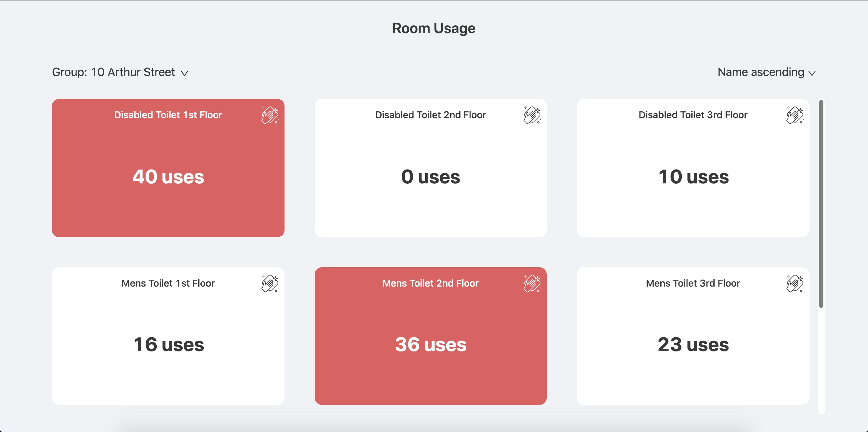Click the 'Disabled Toilet 2nd Floor' title

pyautogui.click(x=431, y=115)
